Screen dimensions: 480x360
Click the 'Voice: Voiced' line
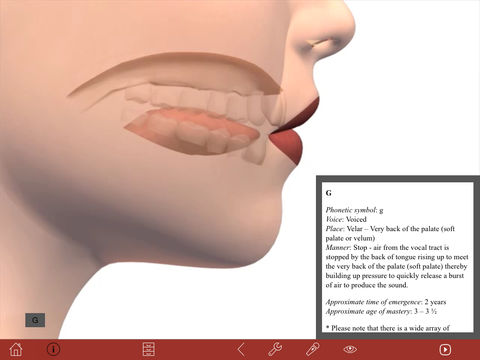(x=346, y=219)
